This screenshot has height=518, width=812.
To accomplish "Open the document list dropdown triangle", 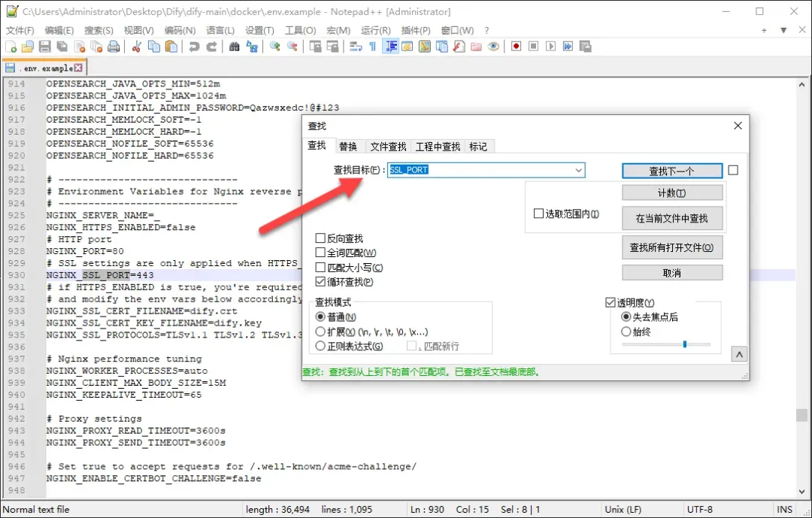I will point(783,31).
